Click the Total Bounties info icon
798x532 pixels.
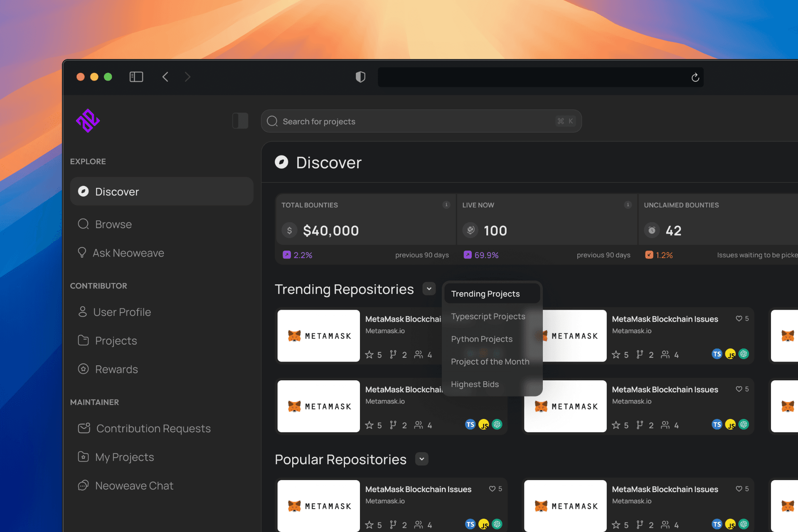tap(446, 204)
